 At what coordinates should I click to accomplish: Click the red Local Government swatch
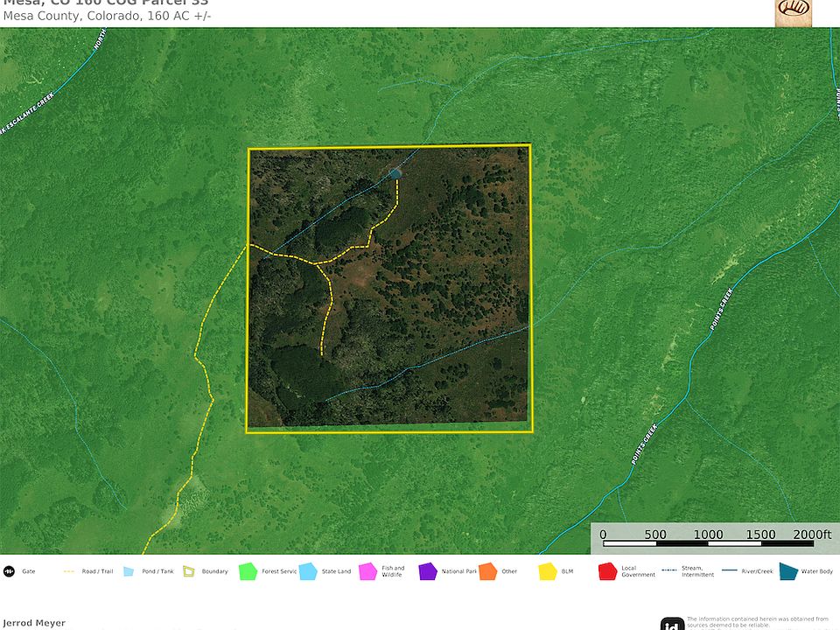coord(608,571)
